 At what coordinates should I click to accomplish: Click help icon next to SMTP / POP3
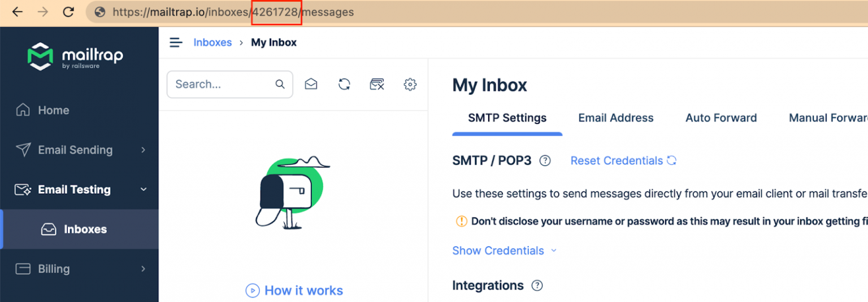pyautogui.click(x=545, y=161)
